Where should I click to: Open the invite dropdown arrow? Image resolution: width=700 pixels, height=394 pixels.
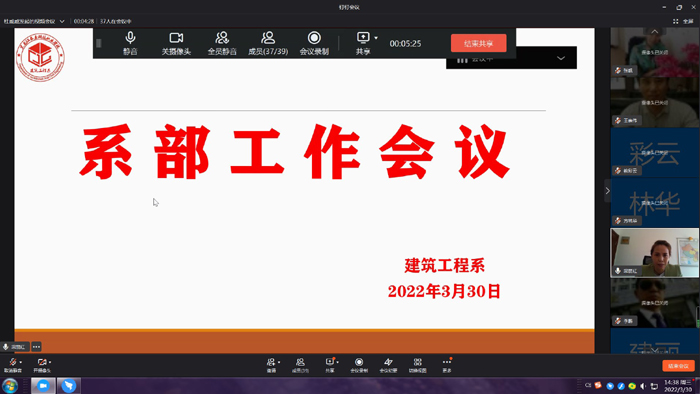279,362
